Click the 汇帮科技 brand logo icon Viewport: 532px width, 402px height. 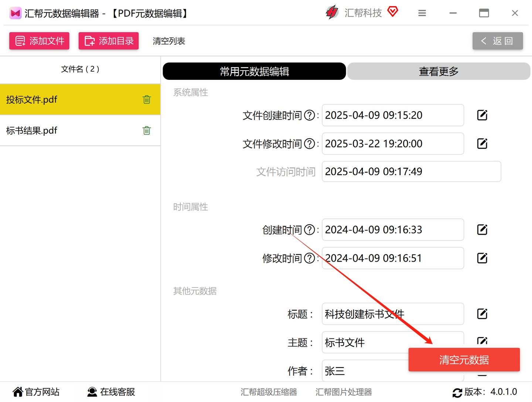point(332,13)
